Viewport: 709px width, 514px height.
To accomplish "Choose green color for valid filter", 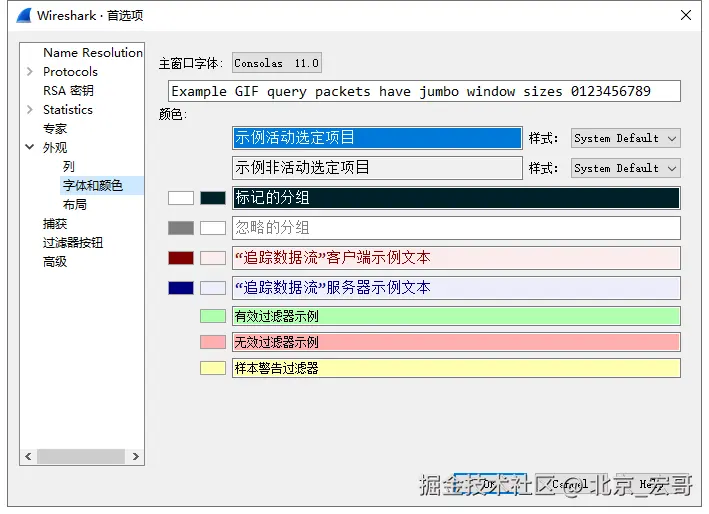I will coord(213,316).
